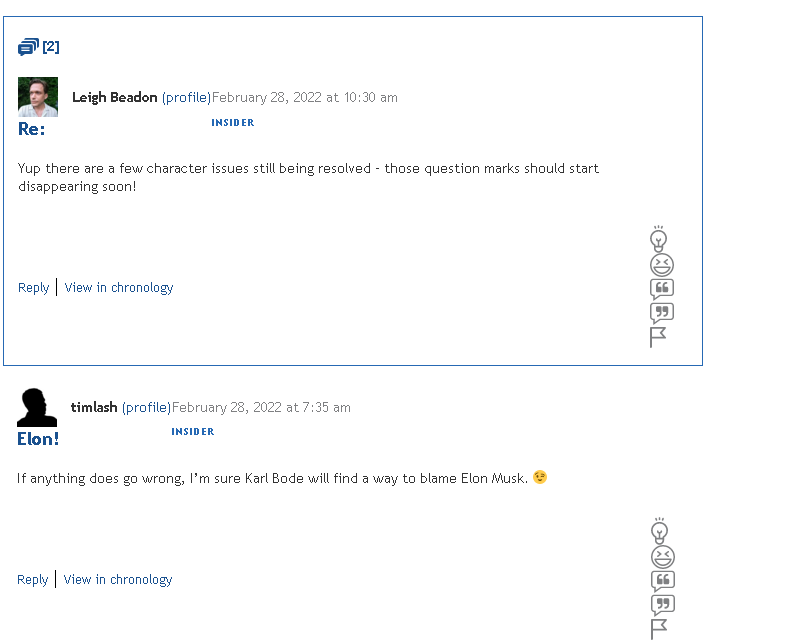Viewport: 792px width, 641px height.
Task: Flag Leigh Beadon's comment
Action: tap(658, 337)
